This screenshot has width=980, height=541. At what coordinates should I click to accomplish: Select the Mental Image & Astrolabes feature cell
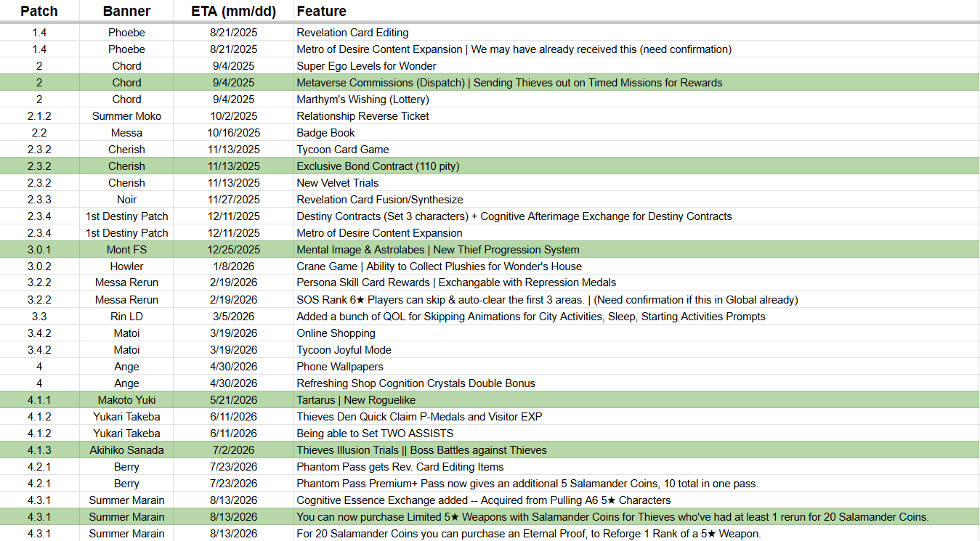pyautogui.click(x=636, y=250)
